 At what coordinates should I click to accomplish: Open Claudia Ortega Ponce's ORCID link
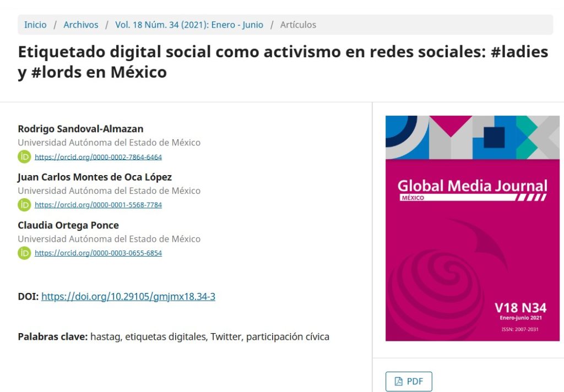tap(97, 253)
